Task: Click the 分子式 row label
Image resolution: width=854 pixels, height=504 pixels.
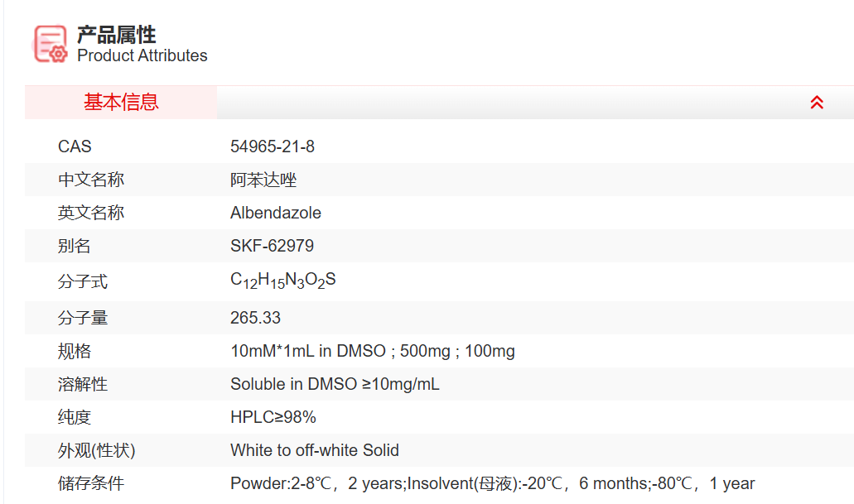Action: pyautogui.click(x=83, y=281)
